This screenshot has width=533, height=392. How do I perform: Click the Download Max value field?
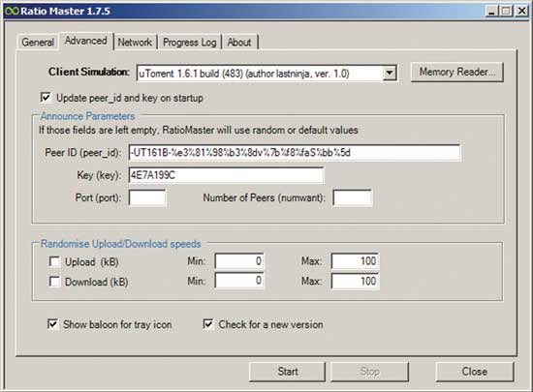click(356, 281)
